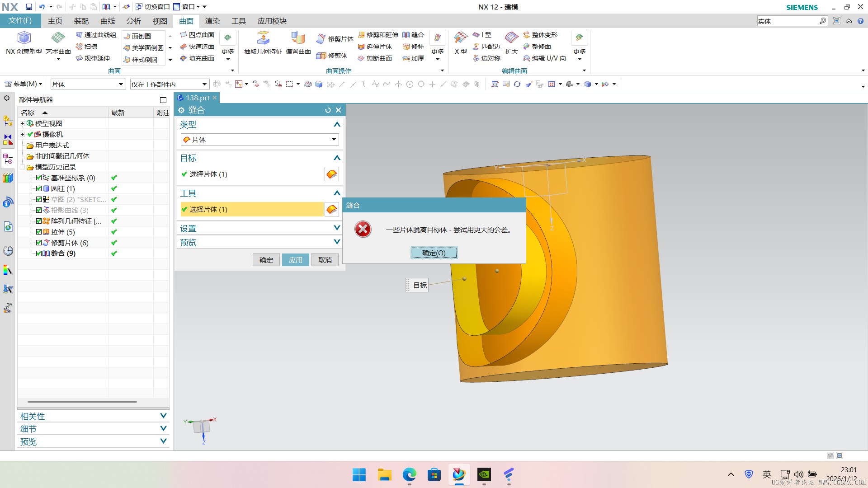Switch to the 渲染 ribbon tab

pyautogui.click(x=212, y=21)
